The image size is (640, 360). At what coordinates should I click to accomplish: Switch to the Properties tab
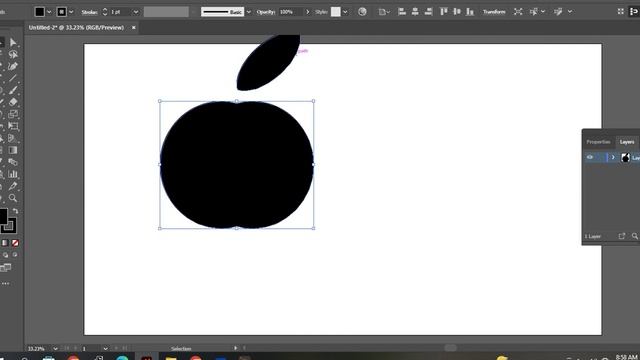pyautogui.click(x=598, y=142)
